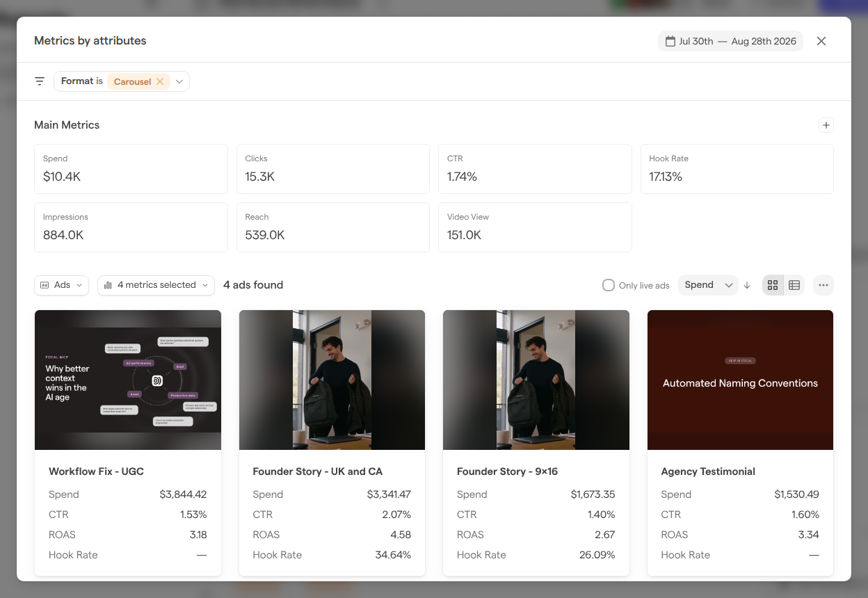The width and height of the screenshot is (868, 598).
Task: Remove the Carousel filter value
Action: pyautogui.click(x=160, y=81)
